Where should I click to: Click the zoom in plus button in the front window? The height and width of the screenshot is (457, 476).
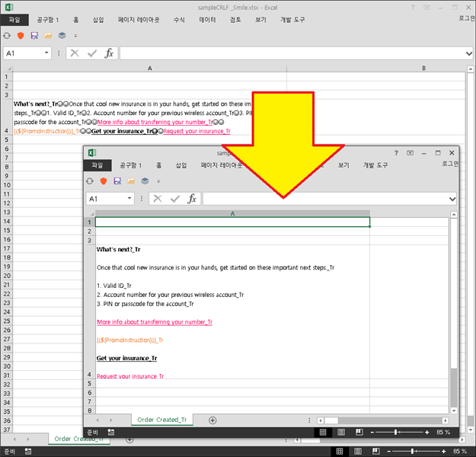pyautogui.click(x=426, y=432)
